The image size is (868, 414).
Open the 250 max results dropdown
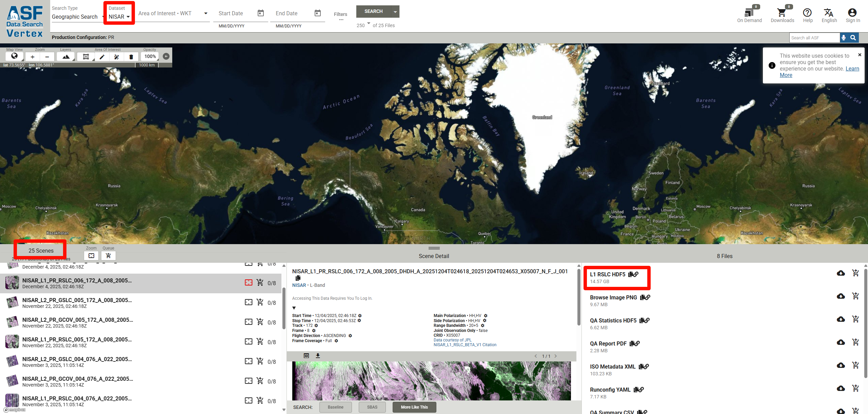pos(363,25)
